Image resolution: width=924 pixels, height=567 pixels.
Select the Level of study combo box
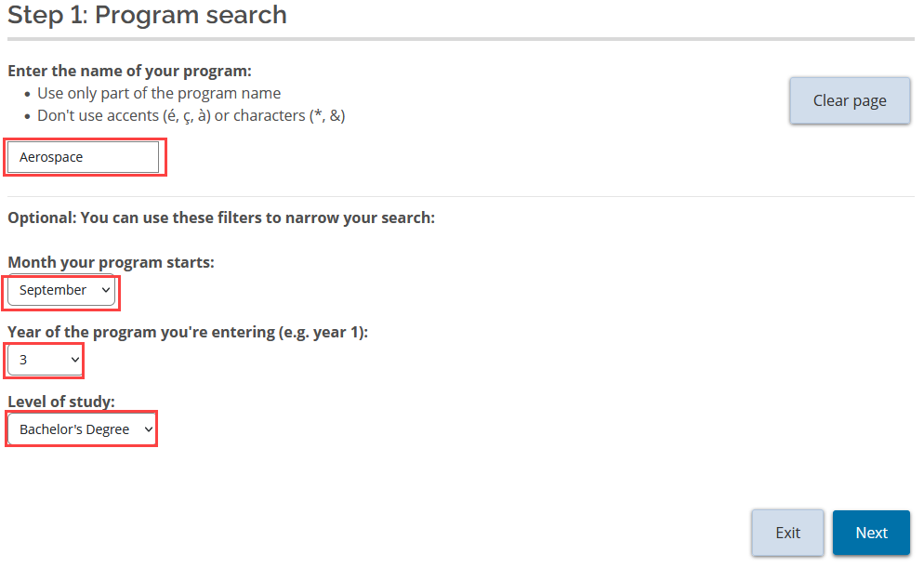click(x=81, y=429)
